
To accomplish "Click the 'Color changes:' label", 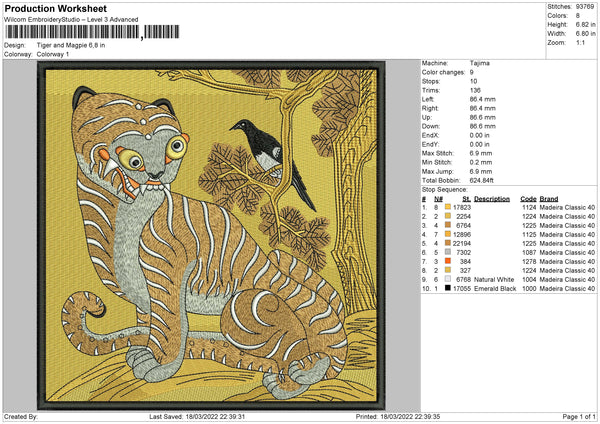I will tap(443, 72).
